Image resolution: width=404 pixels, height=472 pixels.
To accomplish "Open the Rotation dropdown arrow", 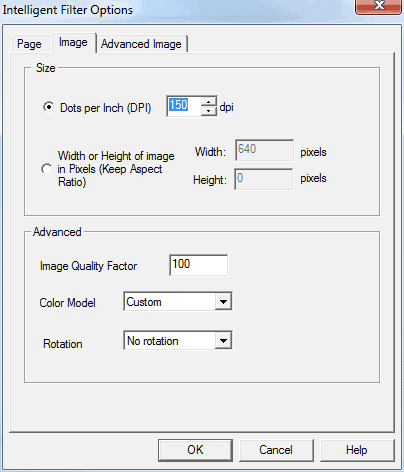I will point(223,341).
